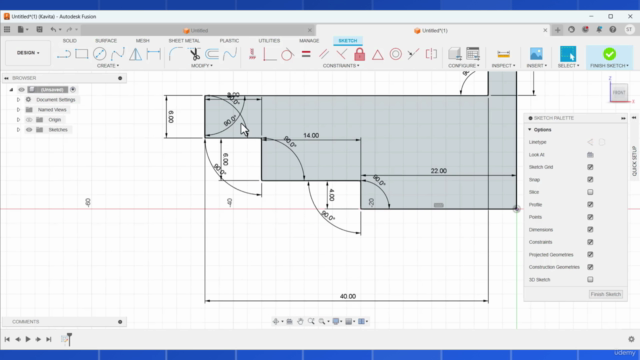
Task: Apply the Concentric constraint
Action: point(396,54)
